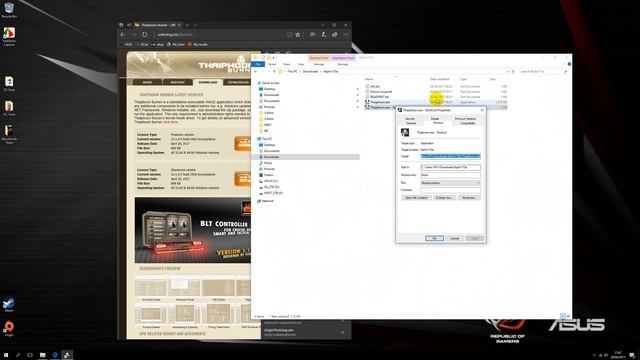
Task: Switch to the Details tab
Action: (x=435, y=118)
